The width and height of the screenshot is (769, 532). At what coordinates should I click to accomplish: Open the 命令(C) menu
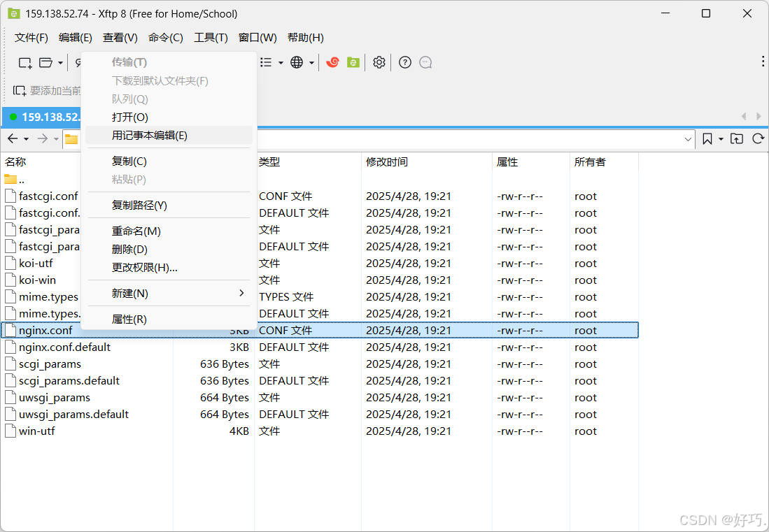pos(166,38)
